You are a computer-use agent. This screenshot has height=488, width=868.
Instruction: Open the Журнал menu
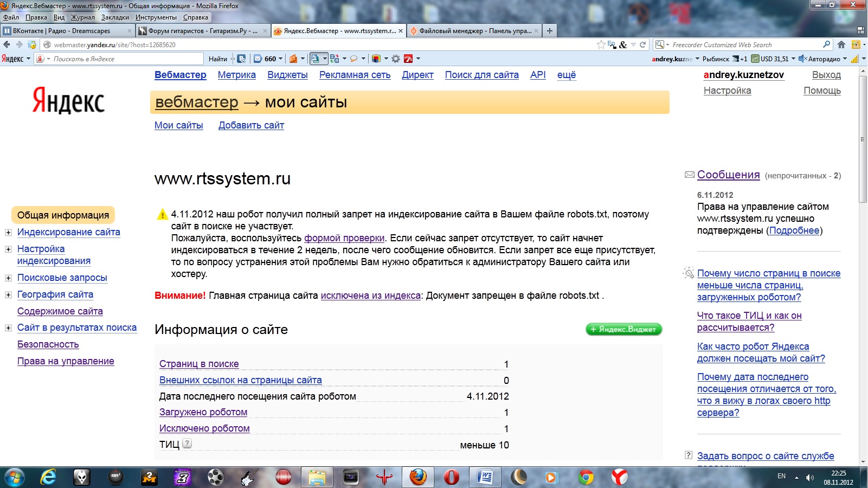pos(83,17)
